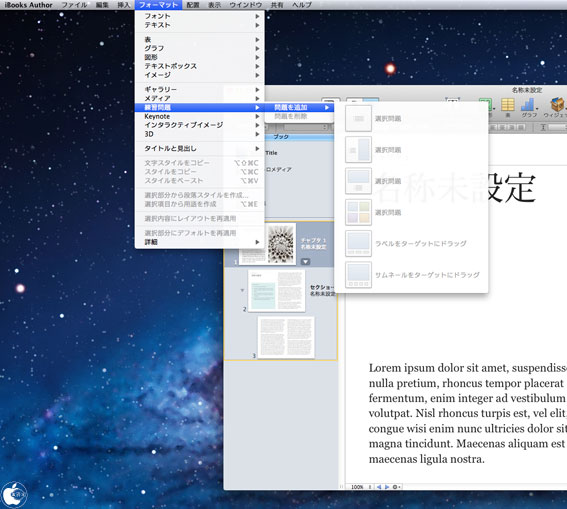Select 問題を追加 submenu item
The image size is (567, 509).
coord(299,107)
